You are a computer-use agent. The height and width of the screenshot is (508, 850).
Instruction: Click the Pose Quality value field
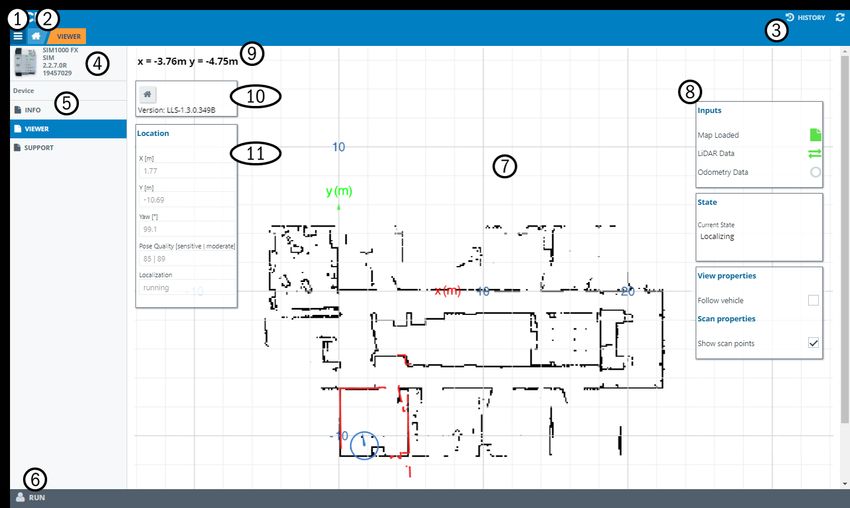pyautogui.click(x=188, y=259)
